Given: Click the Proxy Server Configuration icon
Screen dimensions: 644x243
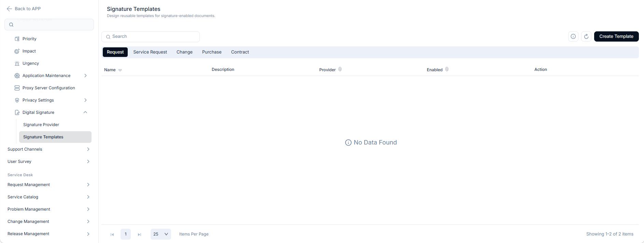Looking at the screenshot, I should tap(17, 88).
